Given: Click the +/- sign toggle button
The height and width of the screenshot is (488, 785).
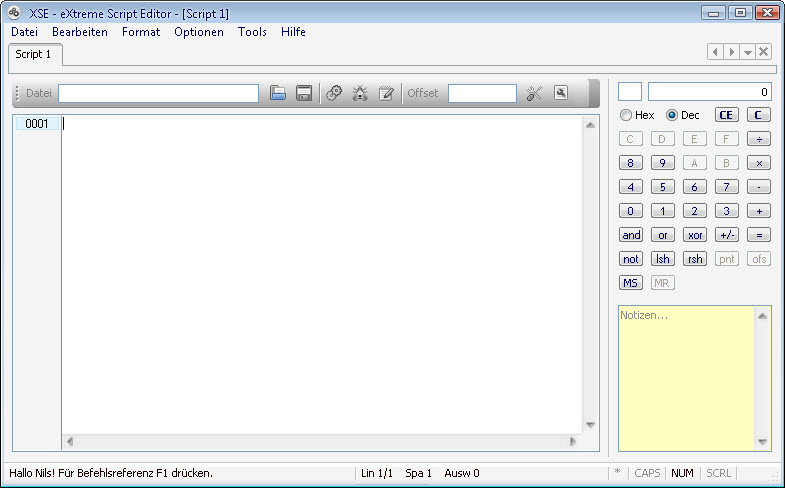Looking at the screenshot, I should click(x=726, y=235).
